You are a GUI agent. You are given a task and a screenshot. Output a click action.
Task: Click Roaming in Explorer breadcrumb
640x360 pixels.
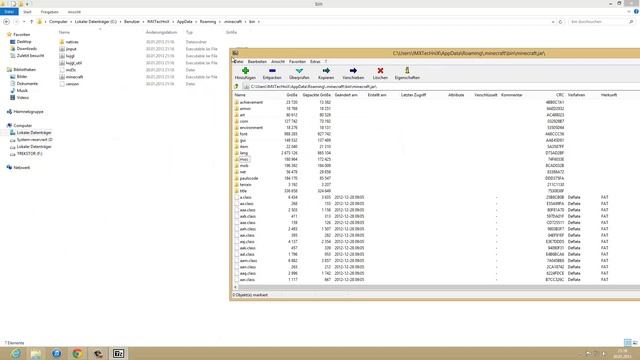point(208,22)
